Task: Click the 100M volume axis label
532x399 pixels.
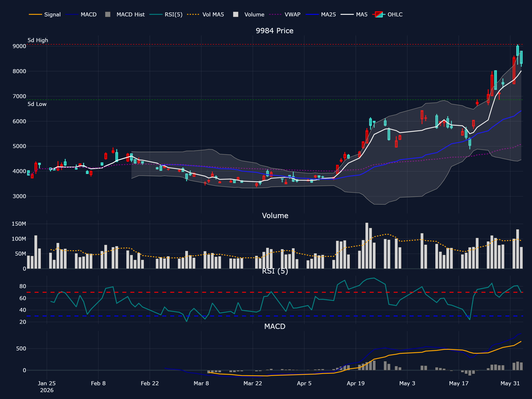Action: point(19,239)
